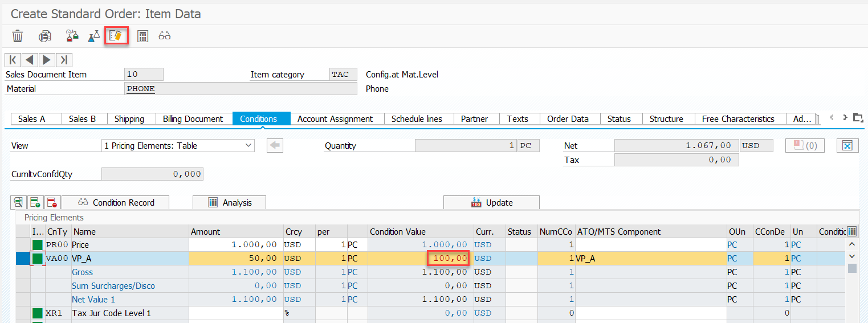
Task: Click the VA00 Amount field 50,00
Action: point(236,259)
